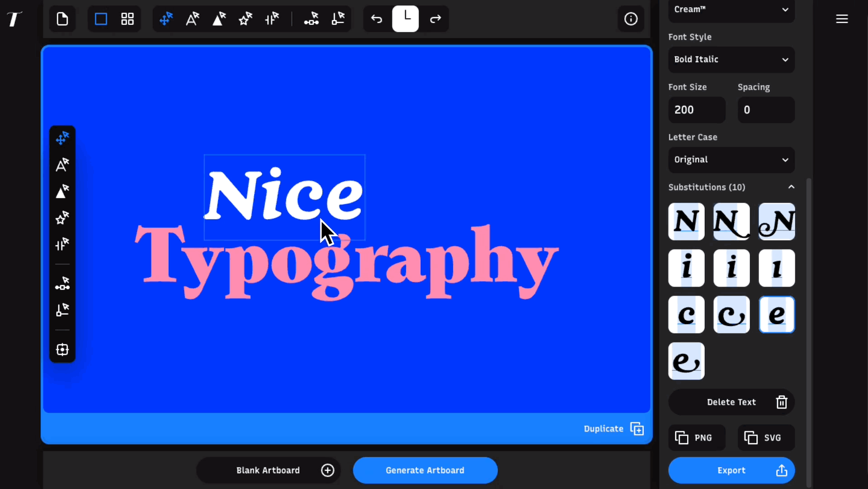Click the undo arrow
This screenshot has width=868, height=489.
pos(377,19)
